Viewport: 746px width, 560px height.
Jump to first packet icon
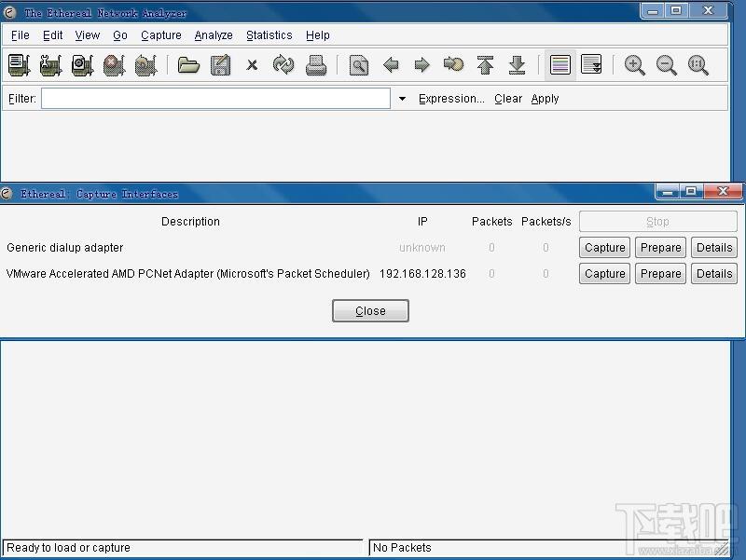(485, 64)
